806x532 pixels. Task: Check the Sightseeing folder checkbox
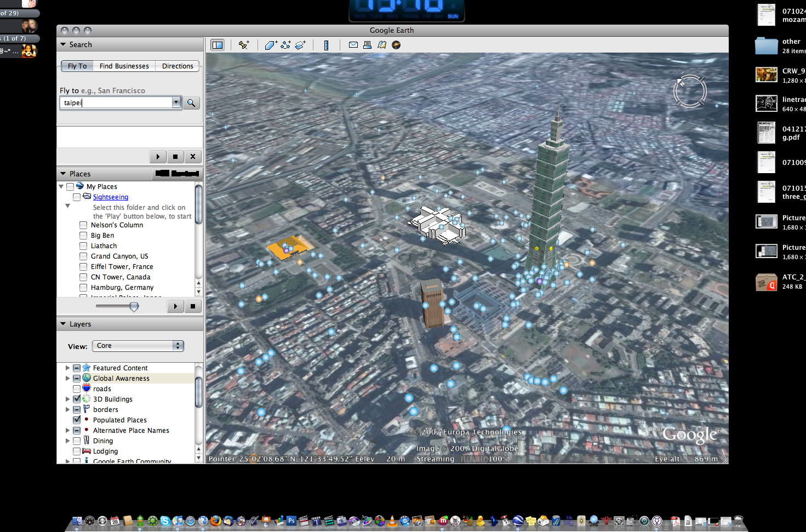pyautogui.click(x=77, y=197)
